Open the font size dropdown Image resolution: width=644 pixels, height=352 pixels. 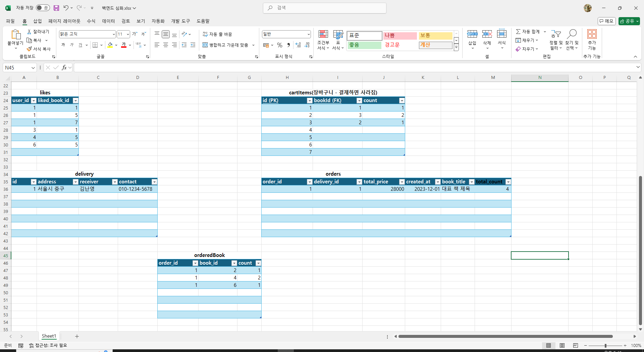pos(128,34)
